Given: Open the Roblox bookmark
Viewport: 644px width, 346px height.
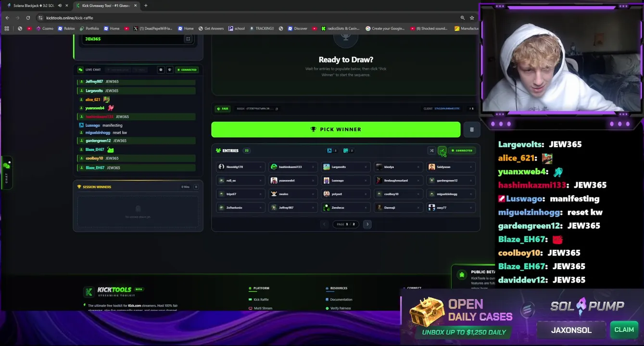Looking at the screenshot, I should point(66,28).
